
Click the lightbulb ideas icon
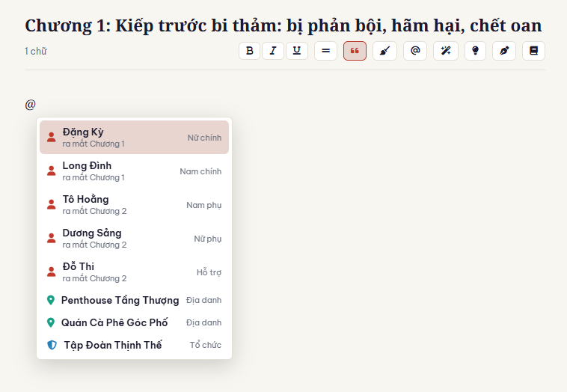click(475, 51)
